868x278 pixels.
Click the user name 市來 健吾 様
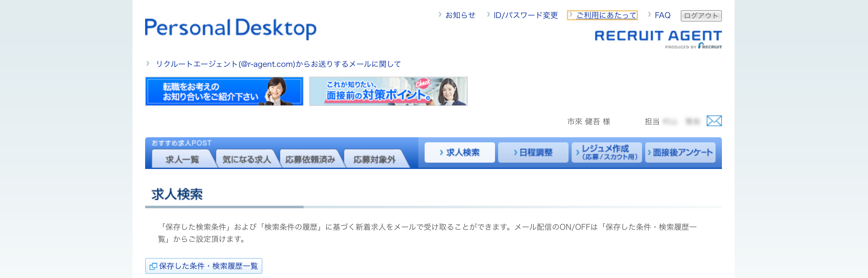coord(589,121)
